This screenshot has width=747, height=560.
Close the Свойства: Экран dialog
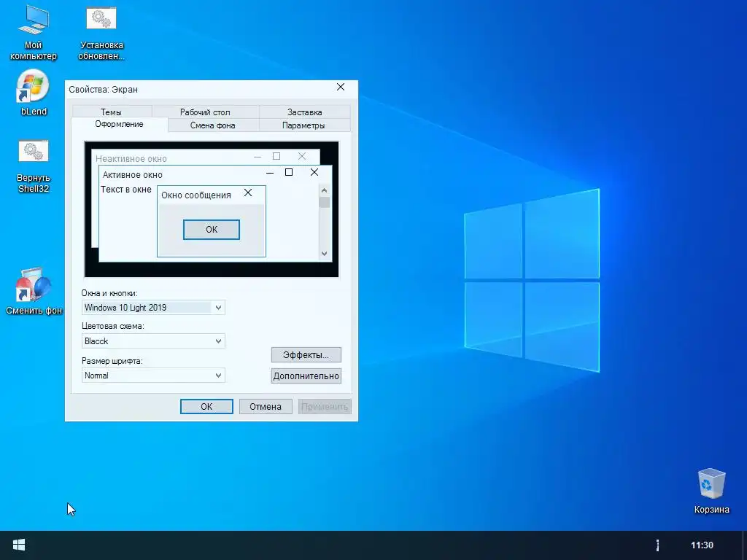click(340, 87)
